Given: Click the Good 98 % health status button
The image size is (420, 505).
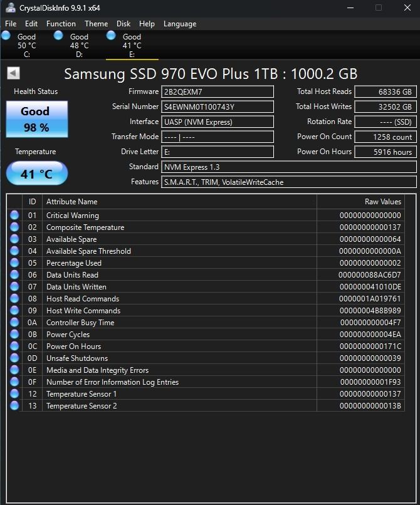Looking at the screenshot, I should coord(37,119).
